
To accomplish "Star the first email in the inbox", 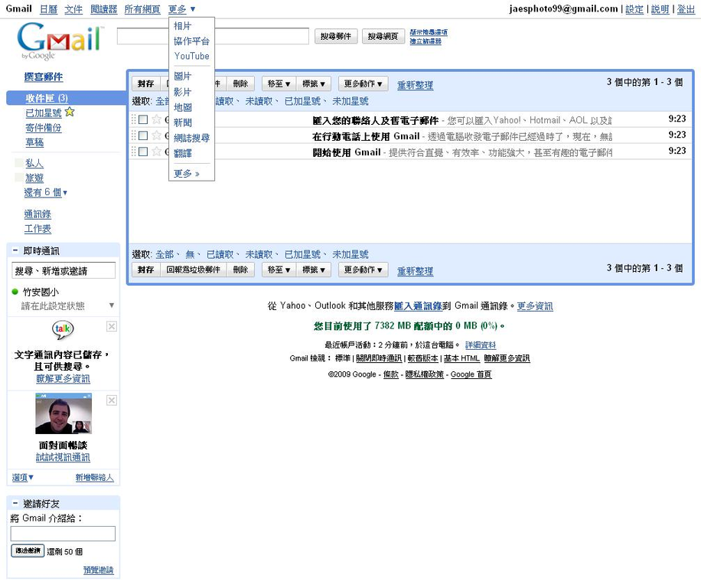I will [157, 119].
